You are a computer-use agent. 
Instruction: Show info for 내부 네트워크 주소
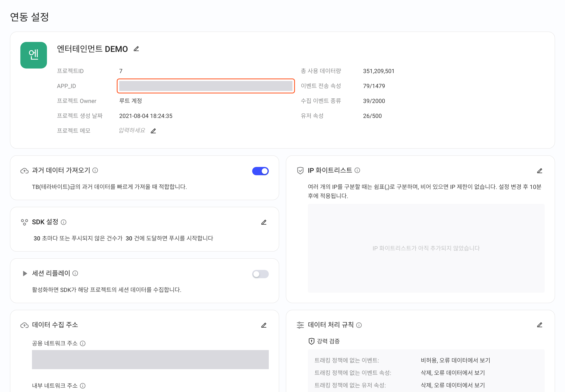click(83, 386)
